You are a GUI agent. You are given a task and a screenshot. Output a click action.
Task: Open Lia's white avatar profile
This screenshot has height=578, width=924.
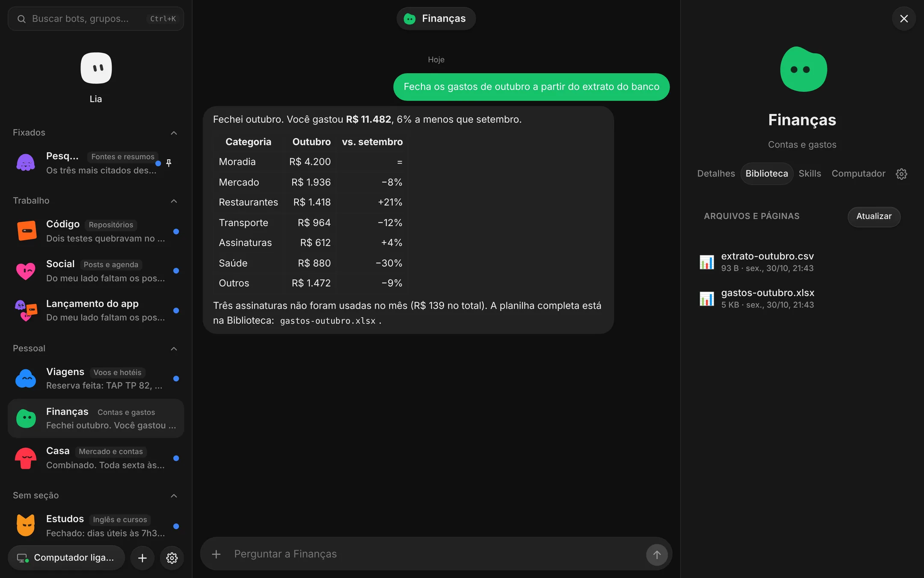[96, 68]
